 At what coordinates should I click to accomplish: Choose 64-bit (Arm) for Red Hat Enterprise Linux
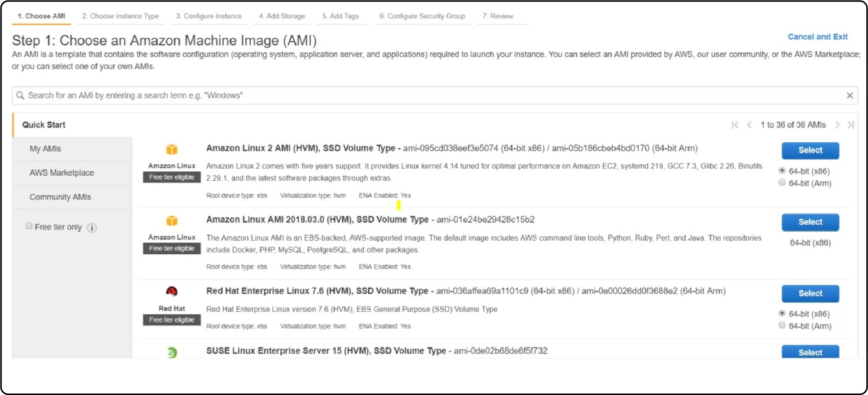tap(782, 325)
